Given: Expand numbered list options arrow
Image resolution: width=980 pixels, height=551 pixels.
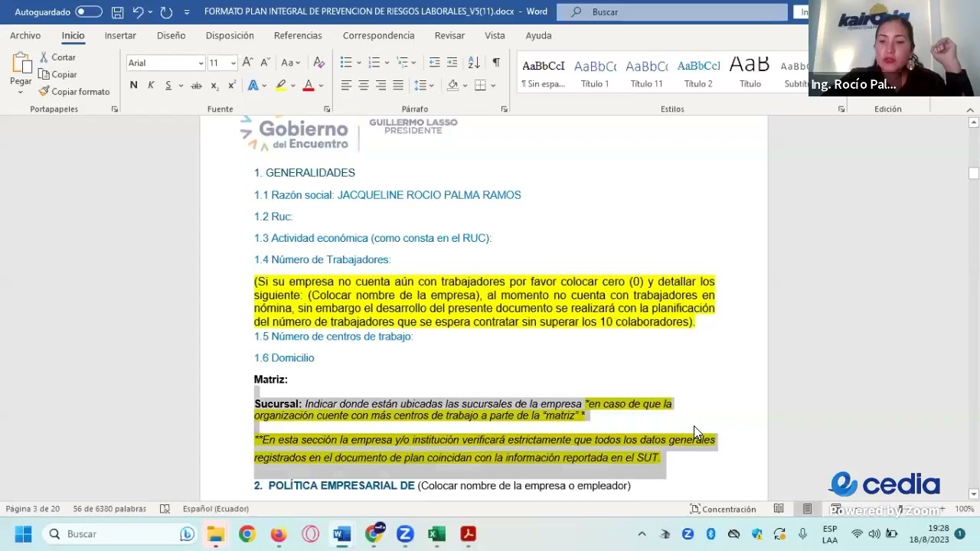Looking at the screenshot, I should (387, 63).
